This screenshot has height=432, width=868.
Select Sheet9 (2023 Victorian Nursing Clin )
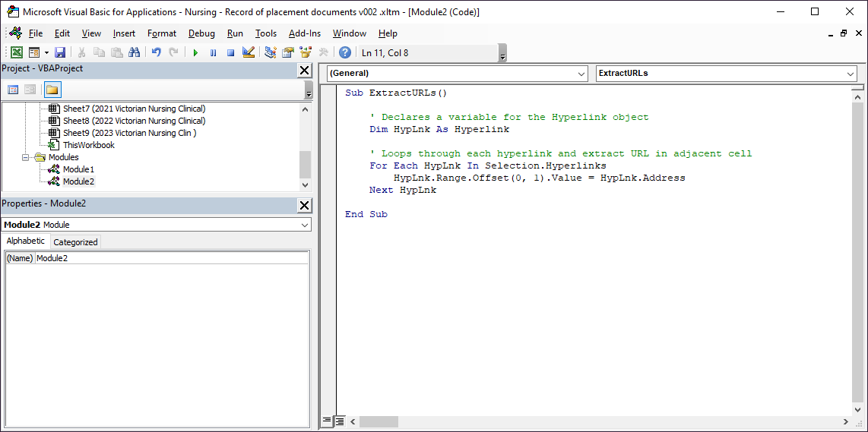coord(129,133)
